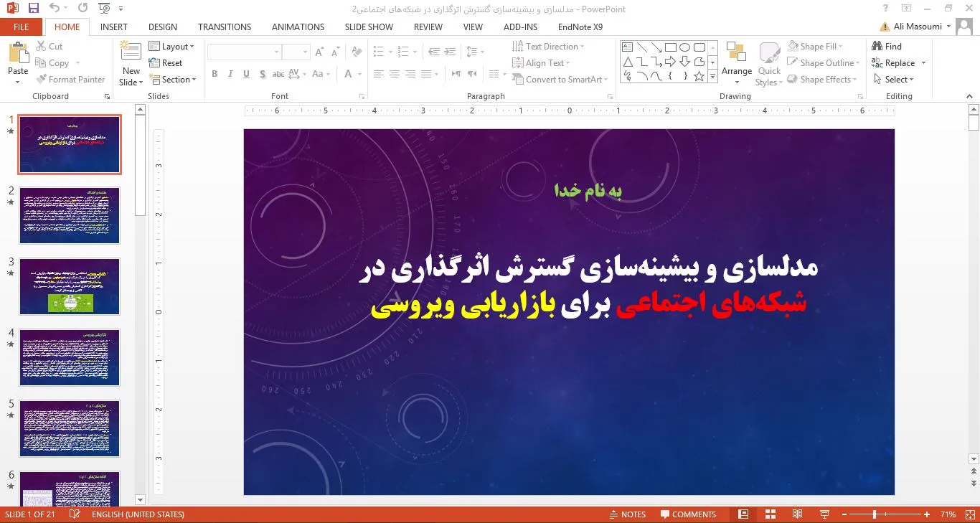Toggle Bold text formatting

point(215,74)
